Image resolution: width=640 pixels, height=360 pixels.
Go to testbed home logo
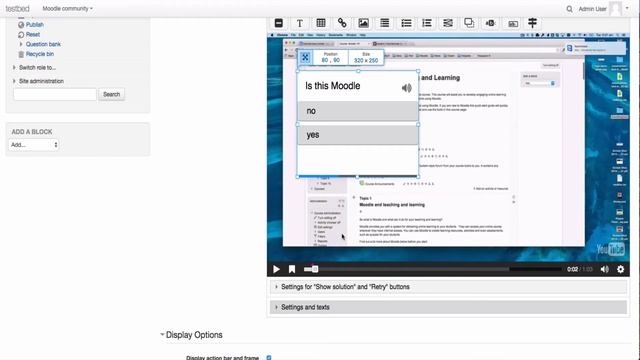click(x=17, y=9)
